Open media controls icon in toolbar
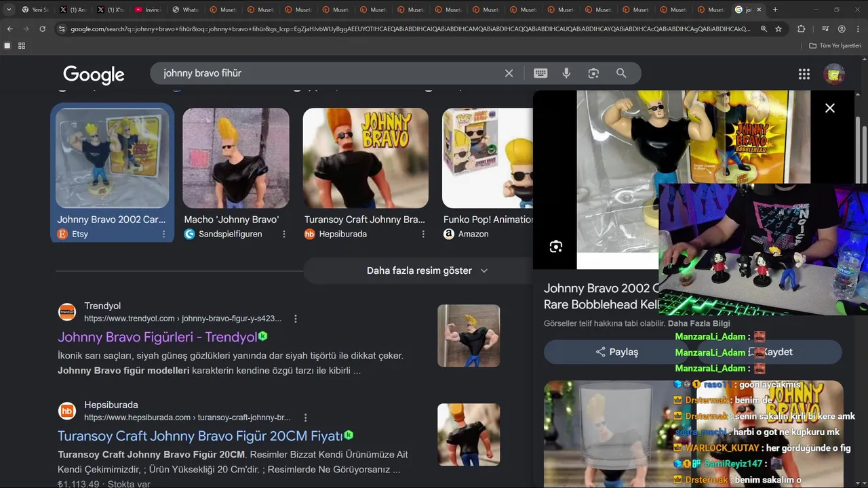 [825, 29]
